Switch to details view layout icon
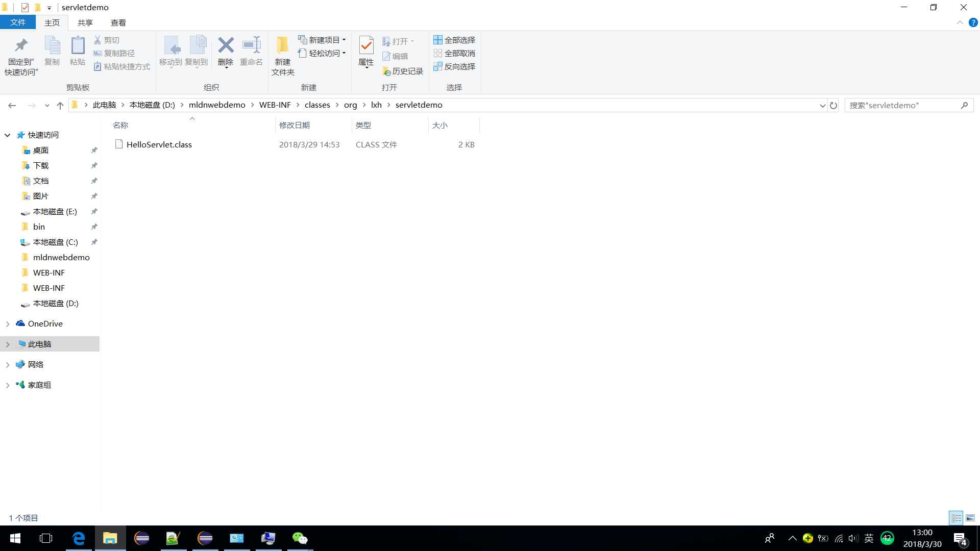 [x=956, y=518]
